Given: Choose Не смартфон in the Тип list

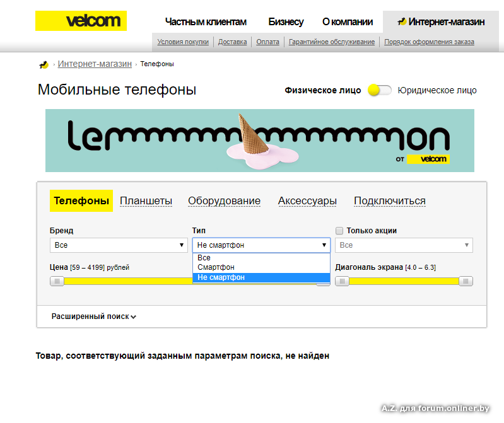Looking at the screenshot, I should (261, 277).
